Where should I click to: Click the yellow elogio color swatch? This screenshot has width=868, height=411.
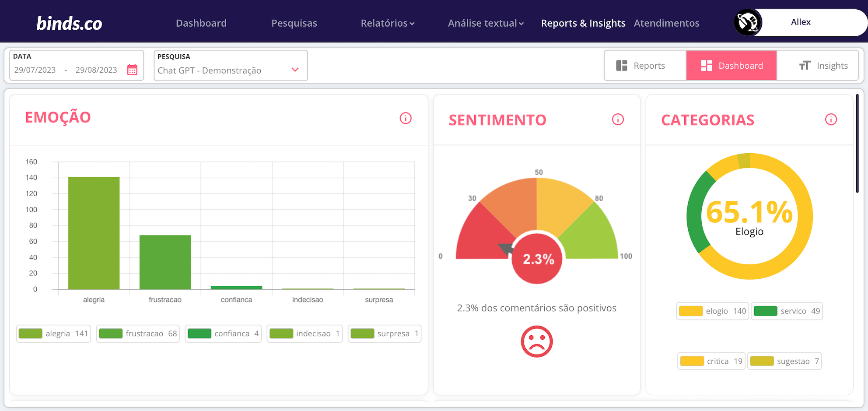click(690, 311)
